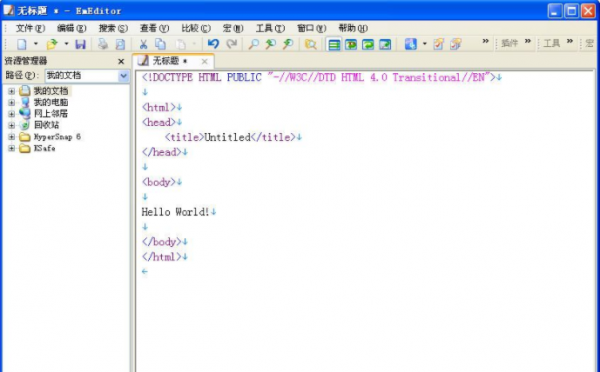Click the Find Next magnifier icon
The width and height of the screenshot is (600, 372).
[x=271, y=44]
